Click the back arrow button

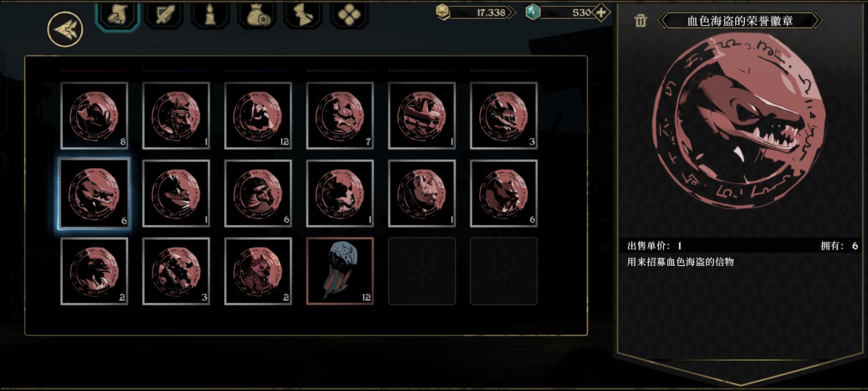(x=65, y=29)
